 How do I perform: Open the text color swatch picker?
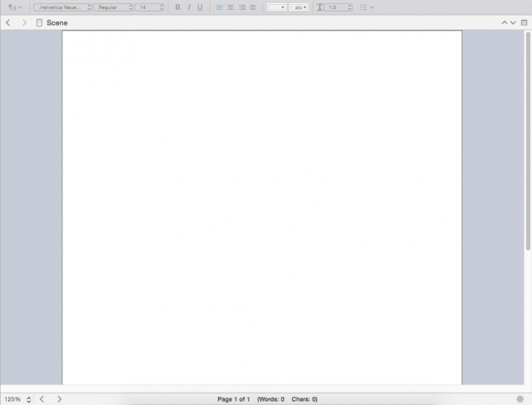tap(277, 7)
